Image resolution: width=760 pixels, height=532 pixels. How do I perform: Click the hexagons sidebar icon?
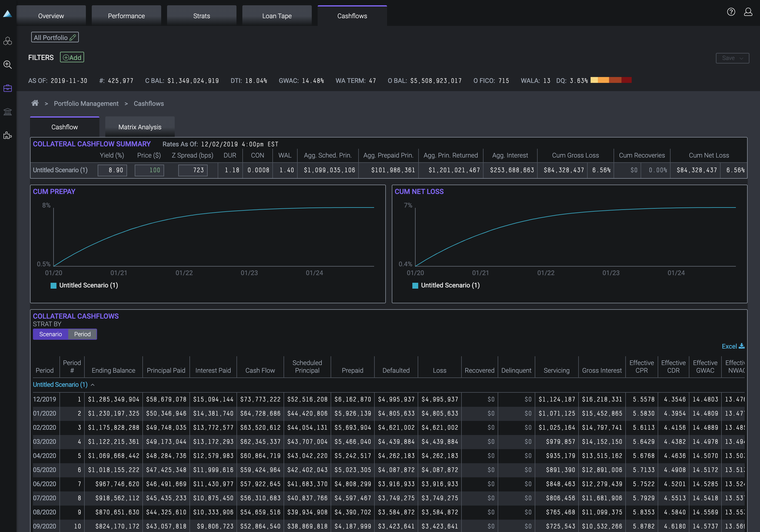(7, 41)
